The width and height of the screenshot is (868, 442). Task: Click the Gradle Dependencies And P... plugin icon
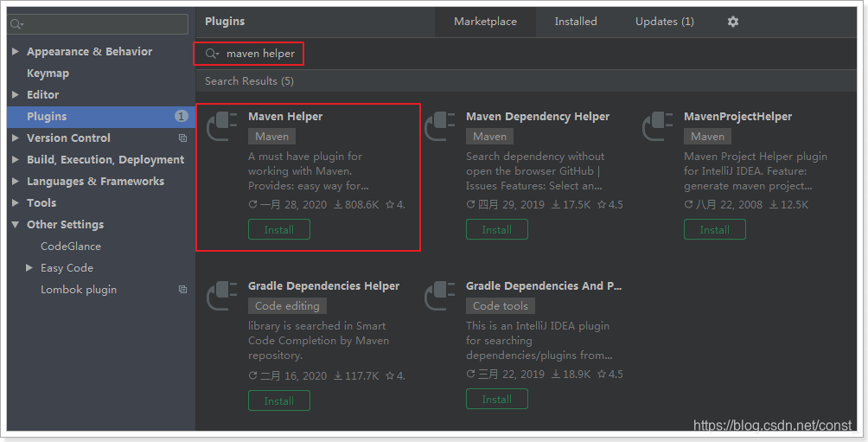[439, 295]
